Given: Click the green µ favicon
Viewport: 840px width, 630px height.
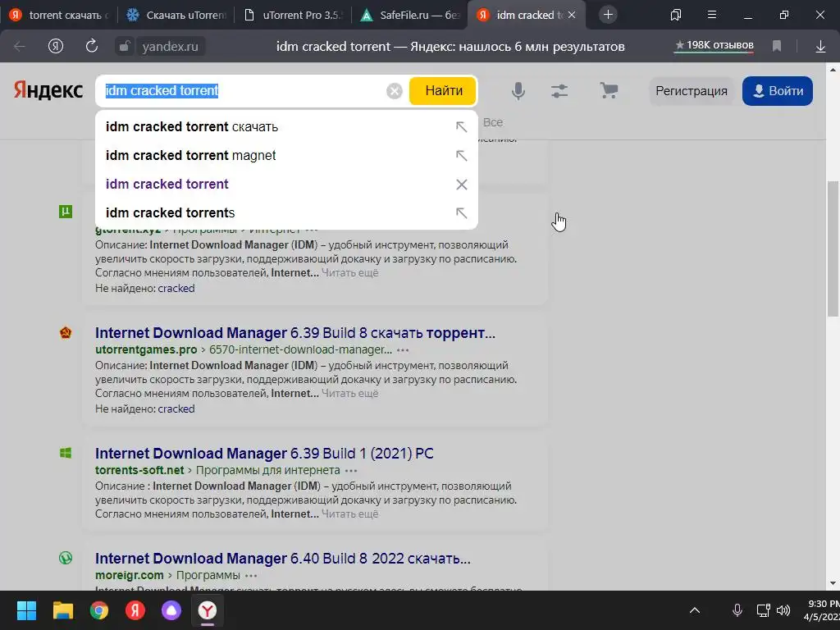Looking at the screenshot, I should [66, 212].
